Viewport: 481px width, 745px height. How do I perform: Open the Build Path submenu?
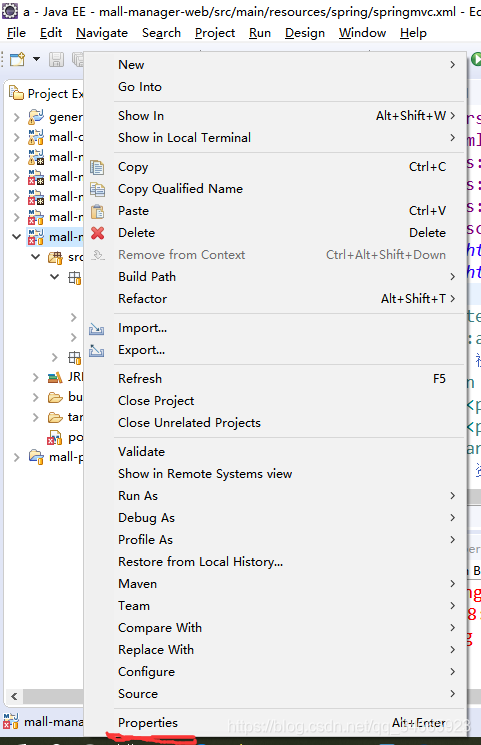[x=275, y=277]
